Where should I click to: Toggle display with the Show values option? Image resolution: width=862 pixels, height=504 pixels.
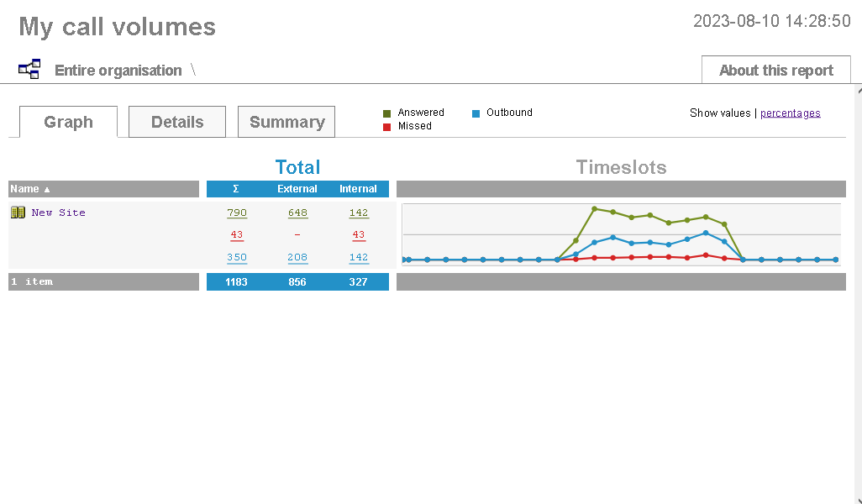pos(720,112)
